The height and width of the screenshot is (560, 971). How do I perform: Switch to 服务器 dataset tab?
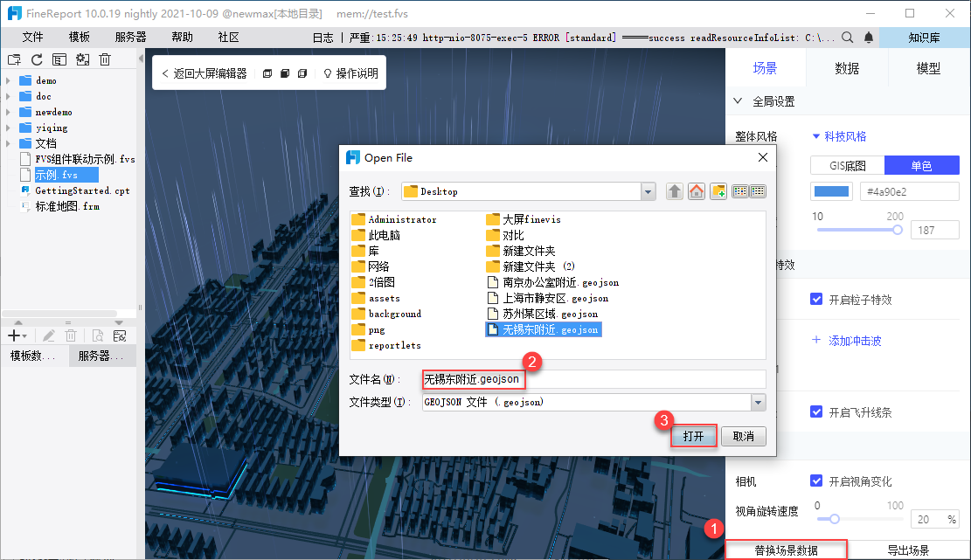(101, 356)
